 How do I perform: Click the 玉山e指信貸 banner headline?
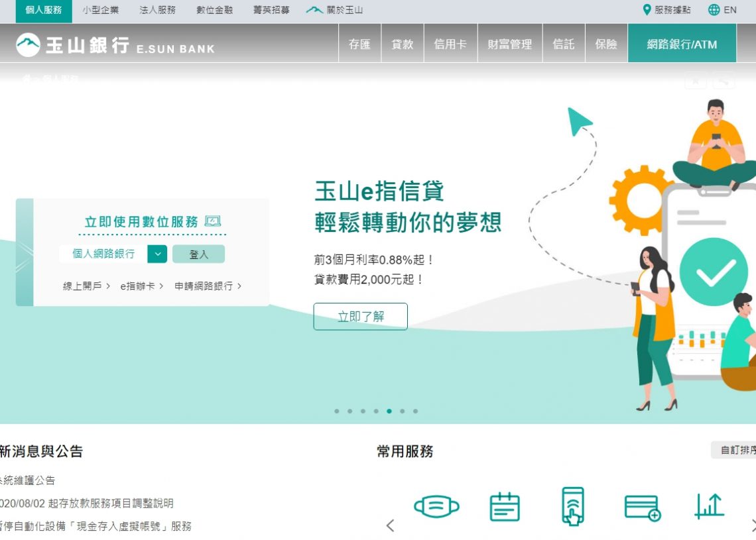(x=379, y=191)
